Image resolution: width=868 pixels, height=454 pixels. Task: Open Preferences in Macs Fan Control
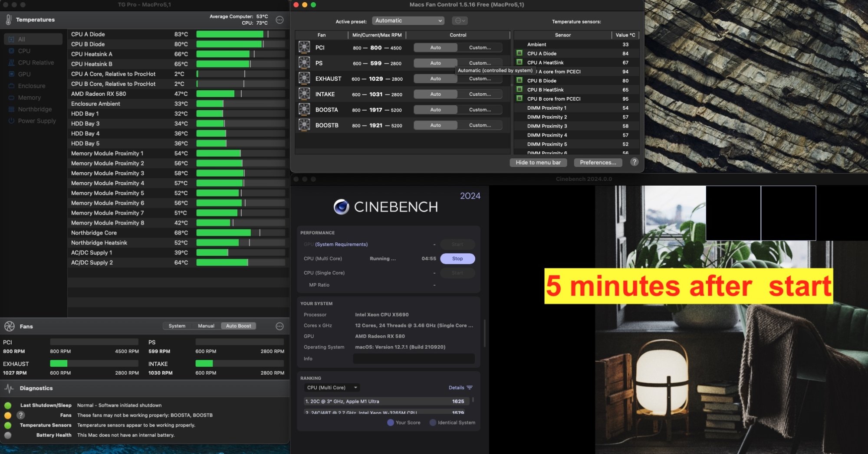click(x=598, y=163)
